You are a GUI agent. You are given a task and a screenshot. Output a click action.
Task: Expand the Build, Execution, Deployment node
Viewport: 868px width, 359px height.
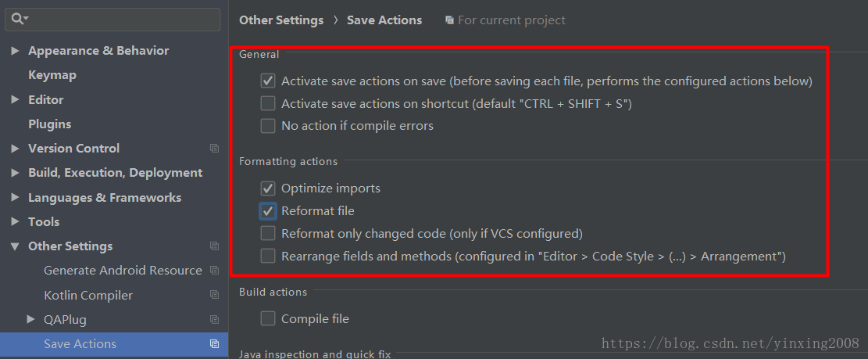(x=15, y=173)
